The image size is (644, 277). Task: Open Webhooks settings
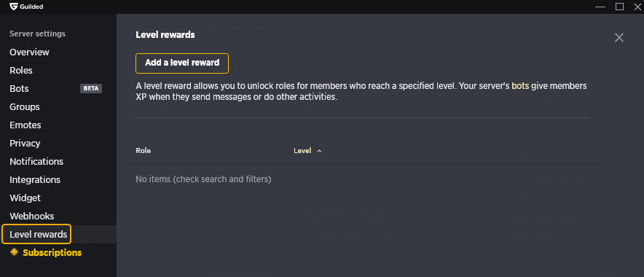(31, 216)
